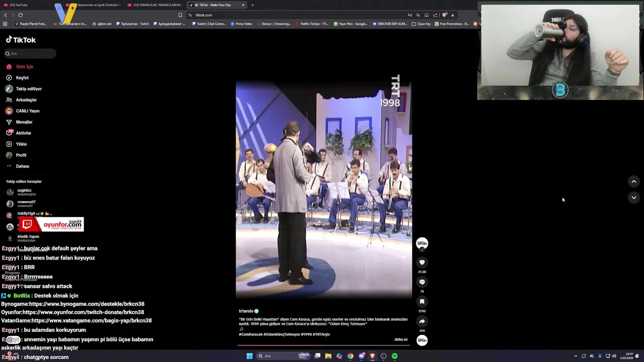This screenshot has width=644, height=362.
Task: Open Oyun Key bookmark folder
Action: coord(421,24)
